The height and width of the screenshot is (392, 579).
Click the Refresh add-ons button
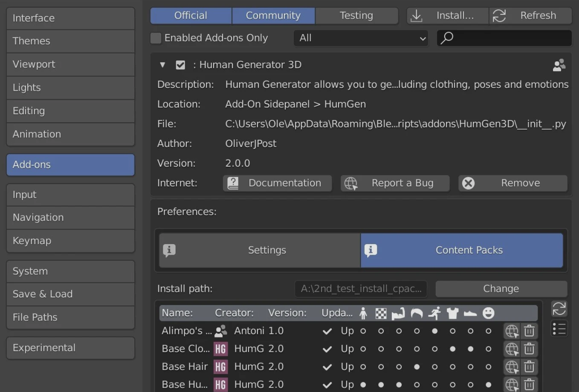tap(530, 16)
